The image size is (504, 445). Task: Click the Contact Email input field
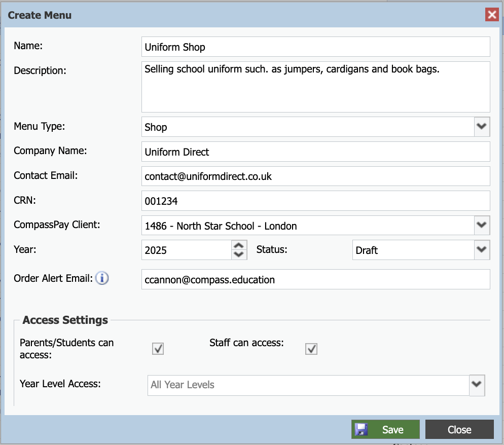pos(316,176)
